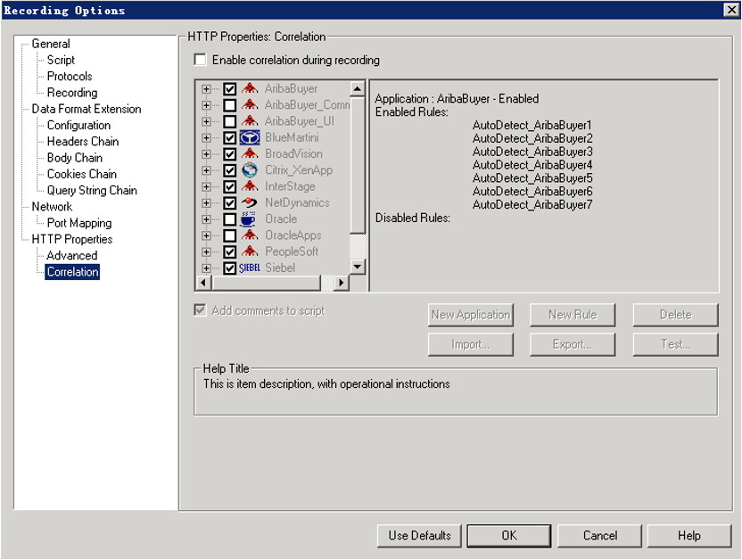The width and height of the screenshot is (742, 560).
Task: Click Use Defaults button
Action: [419, 536]
